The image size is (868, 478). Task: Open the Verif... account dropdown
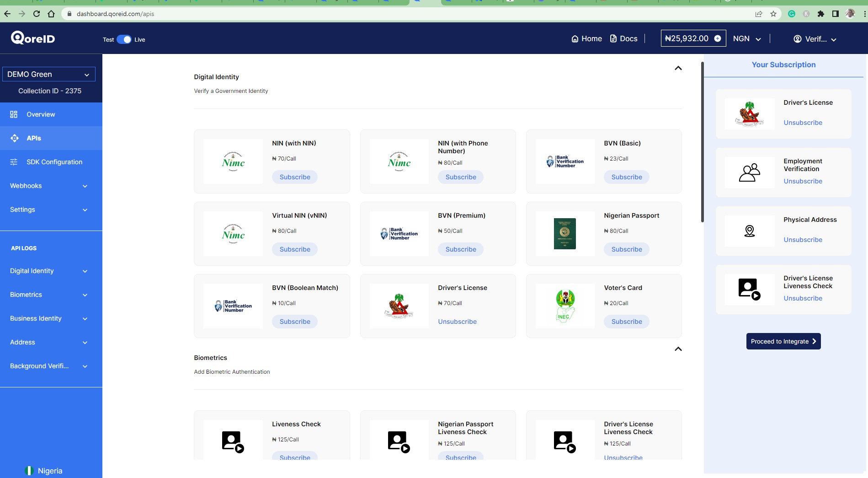tap(815, 39)
